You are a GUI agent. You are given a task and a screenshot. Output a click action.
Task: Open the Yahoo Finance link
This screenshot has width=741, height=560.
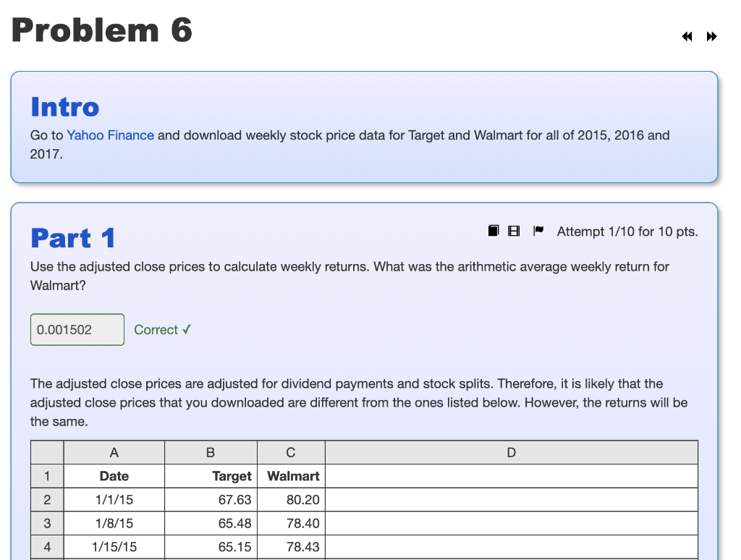pos(110,135)
